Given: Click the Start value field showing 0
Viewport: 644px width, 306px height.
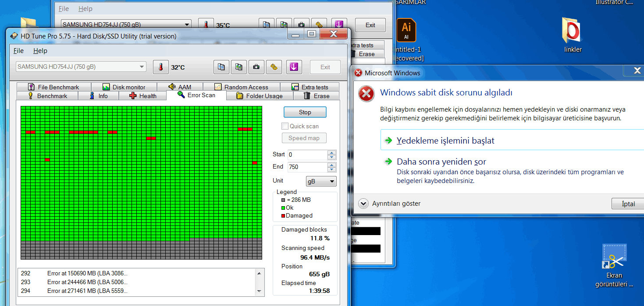Looking at the screenshot, I should click(307, 155).
